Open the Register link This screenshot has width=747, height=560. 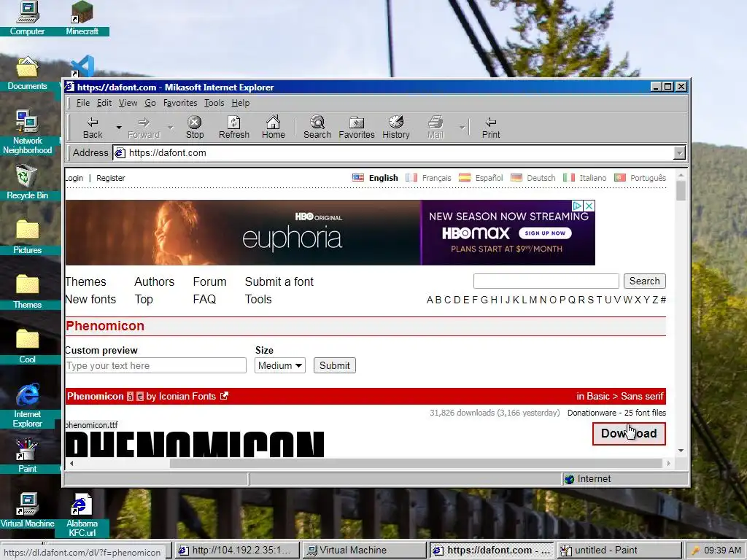point(111,178)
